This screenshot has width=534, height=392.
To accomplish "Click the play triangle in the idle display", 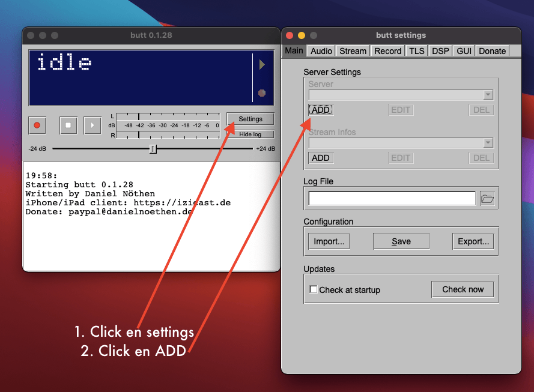I will tap(262, 64).
